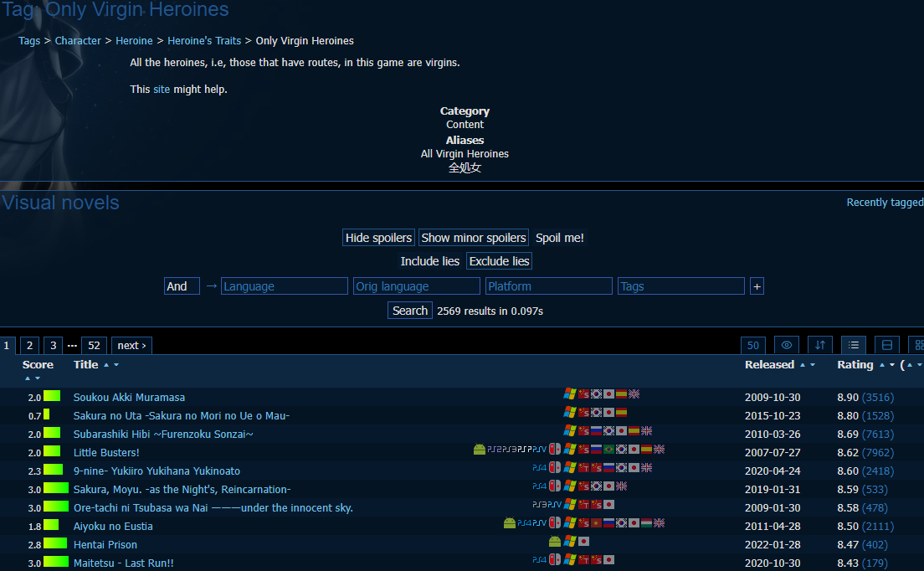The height and width of the screenshot is (571, 924).
Task: Sort Score column descending arrow
Action: pos(37,378)
